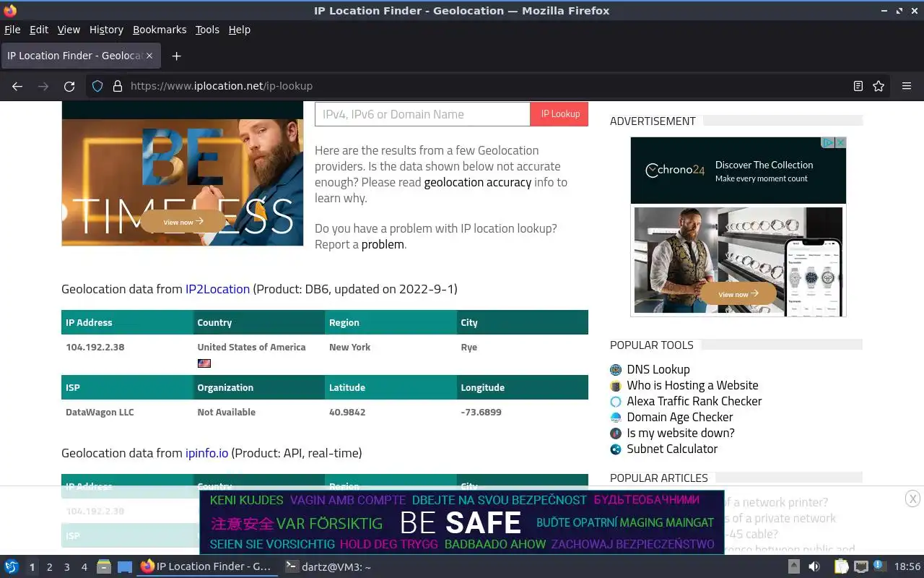Select the longitude value -73.6899
The height and width of the screenshot is (578, 924).
point(481,413)
